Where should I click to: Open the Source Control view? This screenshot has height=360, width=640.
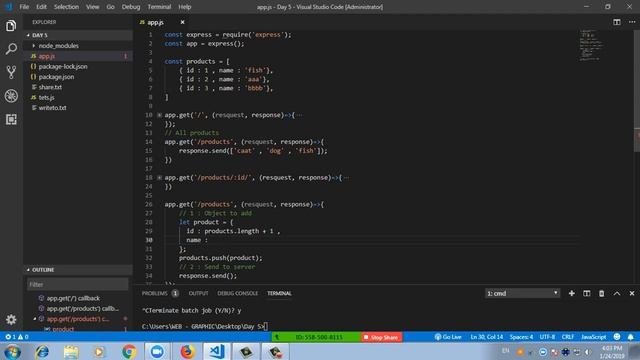pyautogui.click(x=11, y=72)
